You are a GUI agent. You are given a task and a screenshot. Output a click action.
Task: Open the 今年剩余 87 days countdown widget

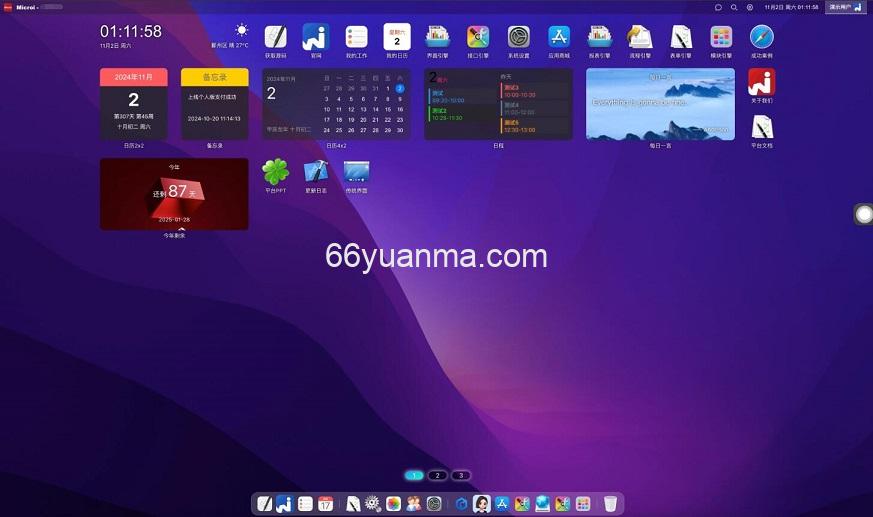tap(174, 194)
